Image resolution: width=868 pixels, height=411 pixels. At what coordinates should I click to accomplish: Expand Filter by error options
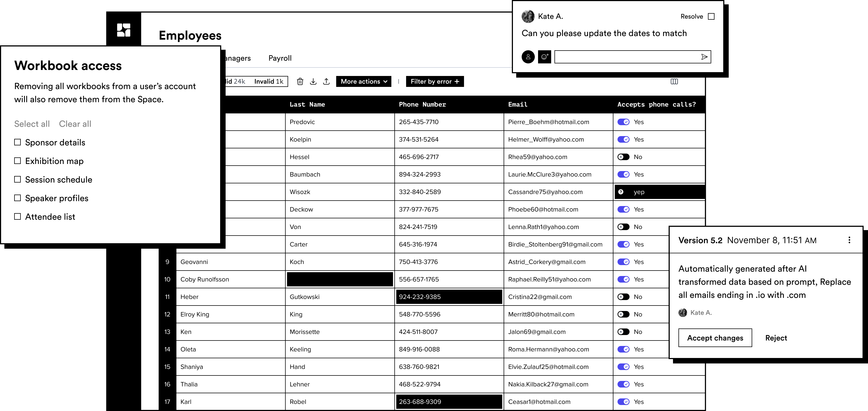coord(435,81)
